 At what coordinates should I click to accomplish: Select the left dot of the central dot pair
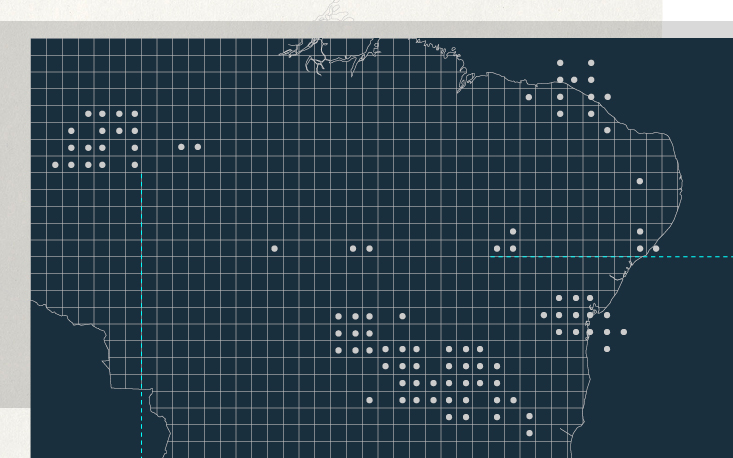click(353, 248)
